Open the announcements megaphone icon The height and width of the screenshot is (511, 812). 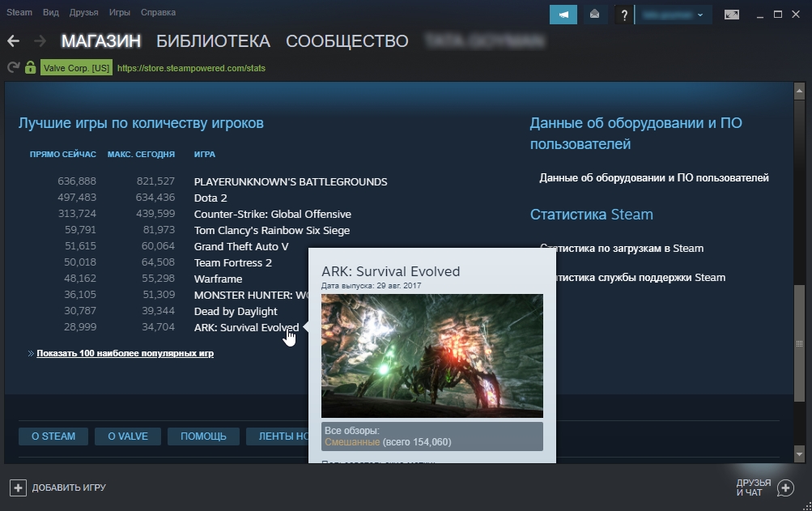[x=563, y=15]
